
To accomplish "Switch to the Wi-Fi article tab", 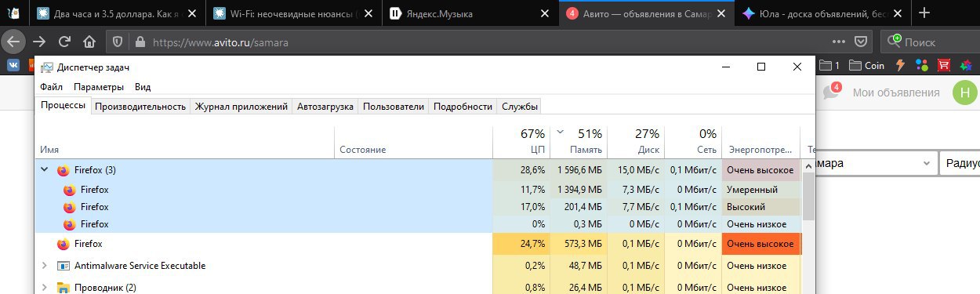I will tap(294, 13).
